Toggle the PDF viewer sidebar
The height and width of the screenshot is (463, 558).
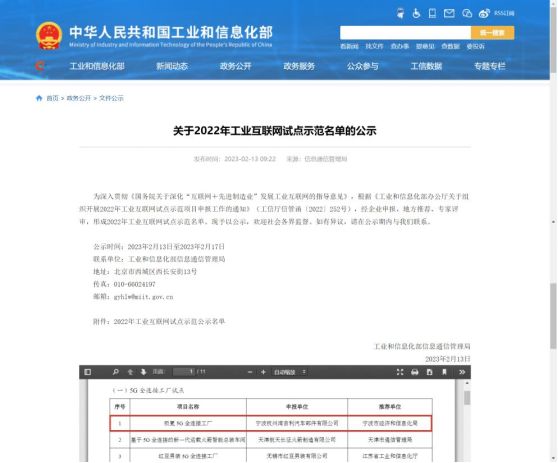pos(88,372)
